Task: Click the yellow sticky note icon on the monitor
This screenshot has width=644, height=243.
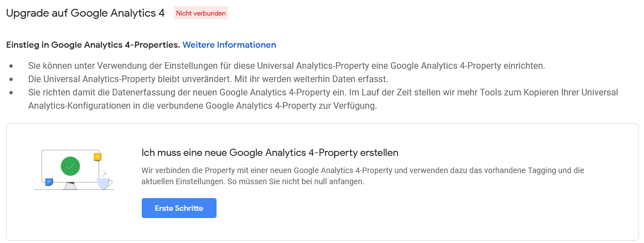Action: click(x=97, y=156)
